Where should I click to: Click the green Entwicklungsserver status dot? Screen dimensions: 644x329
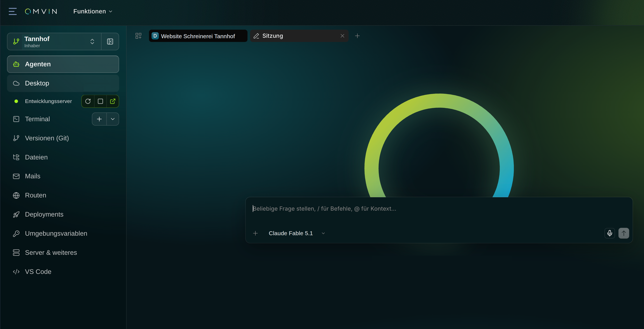coord(16,101)
